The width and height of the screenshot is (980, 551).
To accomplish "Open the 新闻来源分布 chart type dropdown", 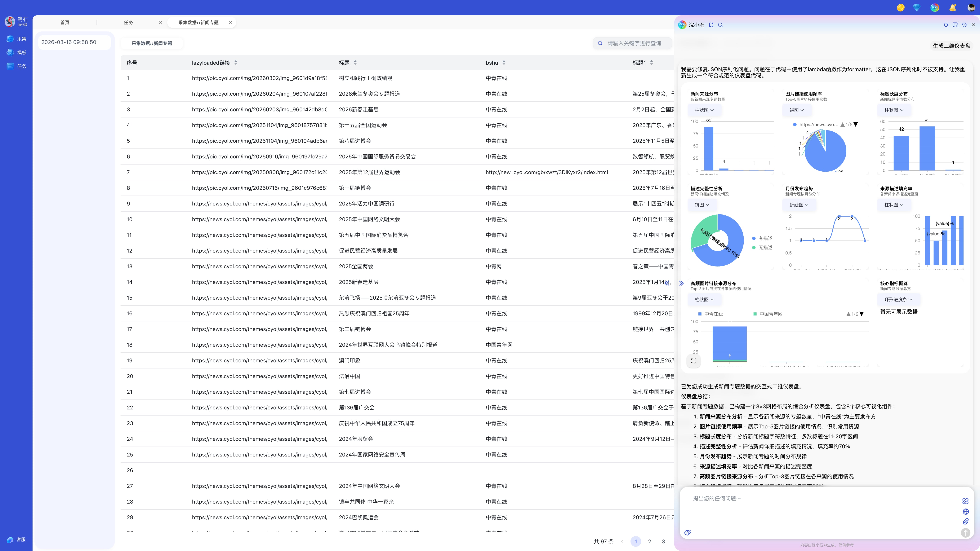I will 704,110.
